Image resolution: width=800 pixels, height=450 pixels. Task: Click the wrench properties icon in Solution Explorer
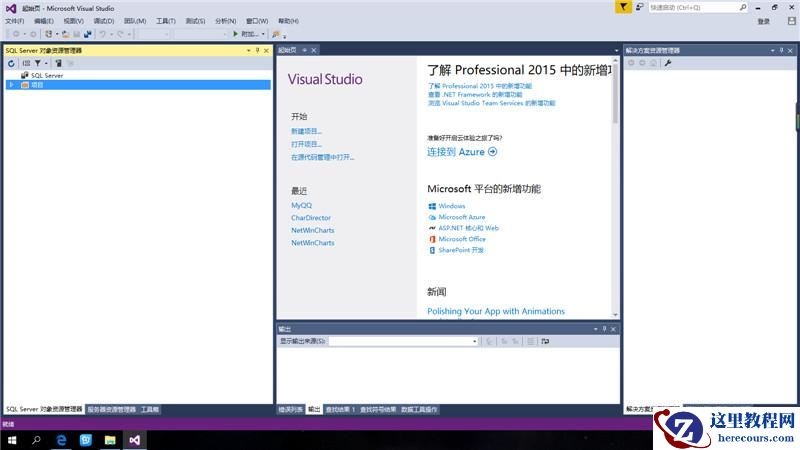coord(668,63)
